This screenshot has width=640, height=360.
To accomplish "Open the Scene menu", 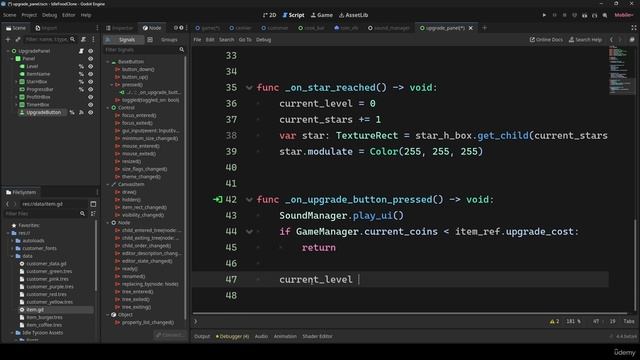I will pyautogui.click(x=9, y=15).
